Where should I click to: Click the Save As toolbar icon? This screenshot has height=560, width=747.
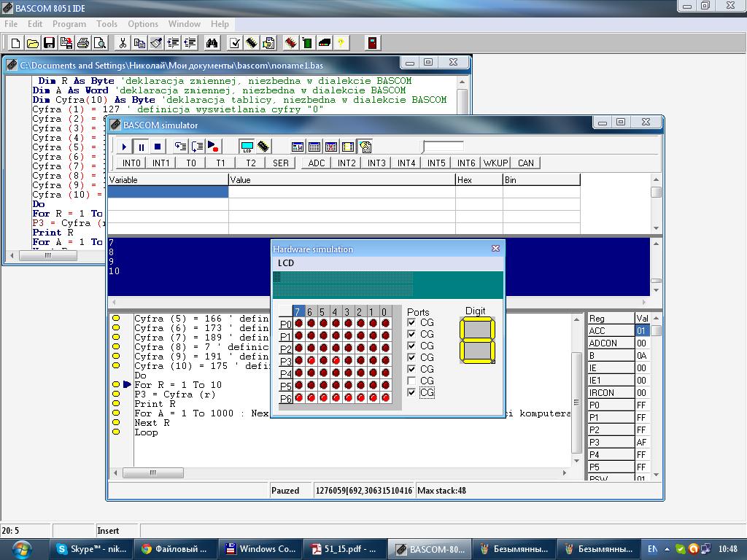click(x=66, y=43)
